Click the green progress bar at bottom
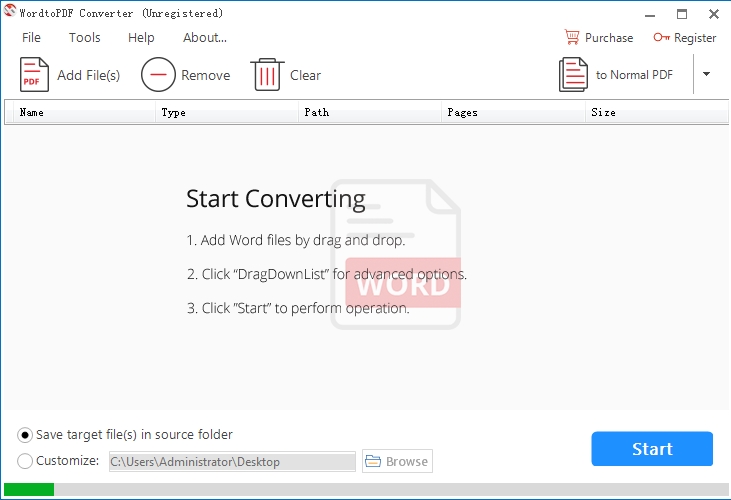This screenshot has height=500, width=731. click(x=29, y=489)
